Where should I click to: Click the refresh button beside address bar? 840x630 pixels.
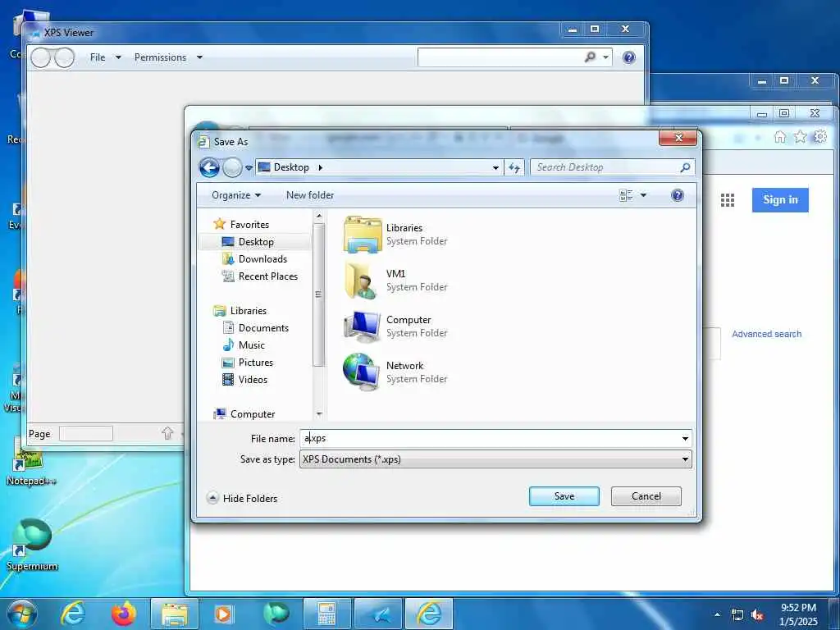tap(514, 167)
